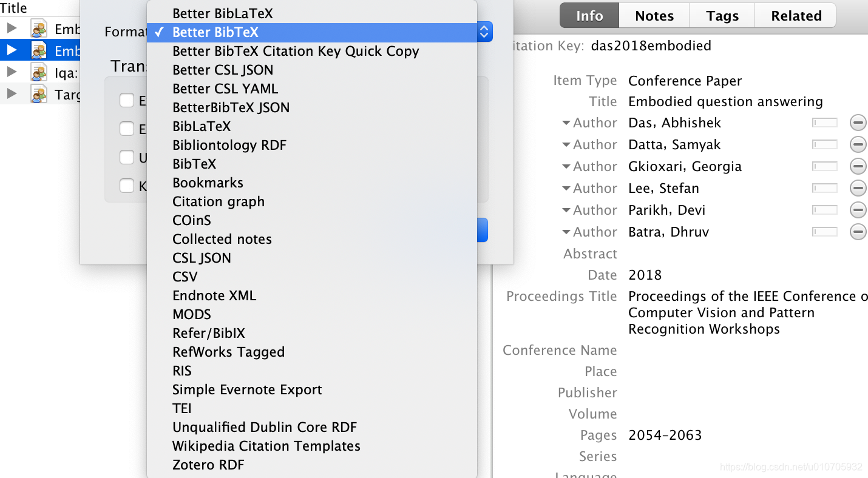Screen dimensions: 868x478
Task: Open the Related tab
Action: (x=796, y=16)
